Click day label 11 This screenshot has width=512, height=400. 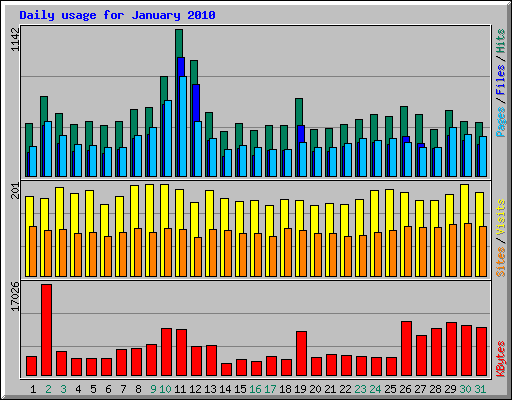(x=180, y=389)
